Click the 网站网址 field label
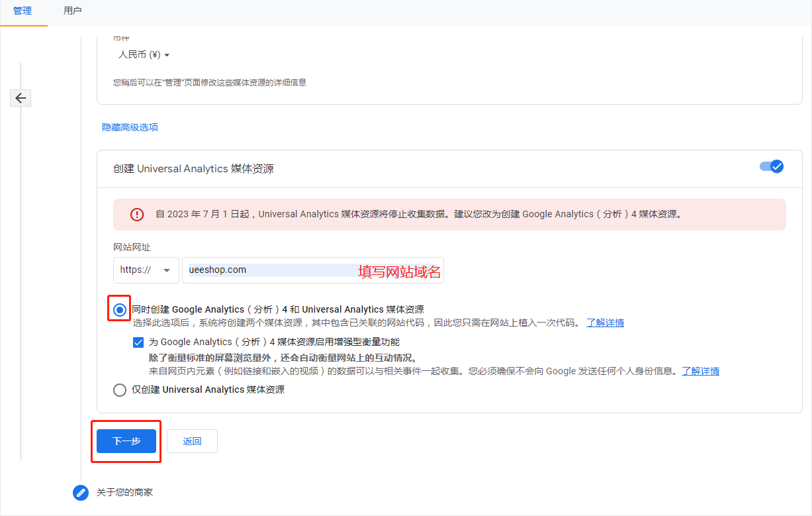Screen dimensions: 812x516 click(132, 248)
